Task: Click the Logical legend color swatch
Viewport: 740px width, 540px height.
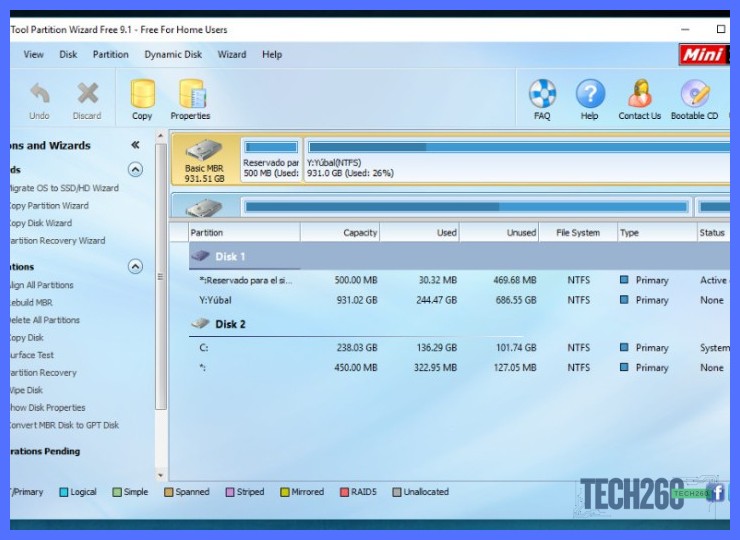Action: point(64,492)
